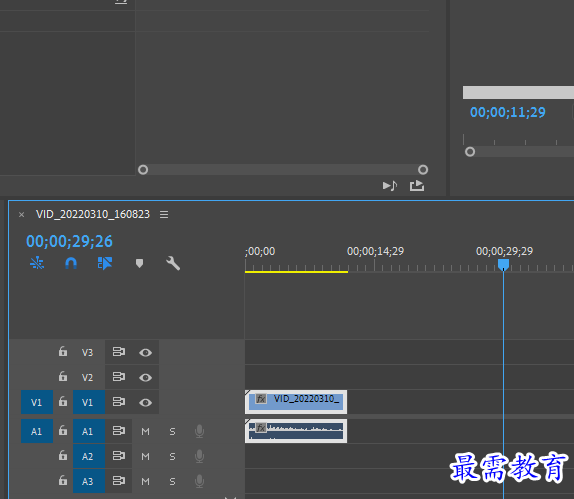Click the export frame icon
This screenshot has width=574, height=499.
point(417,186)
